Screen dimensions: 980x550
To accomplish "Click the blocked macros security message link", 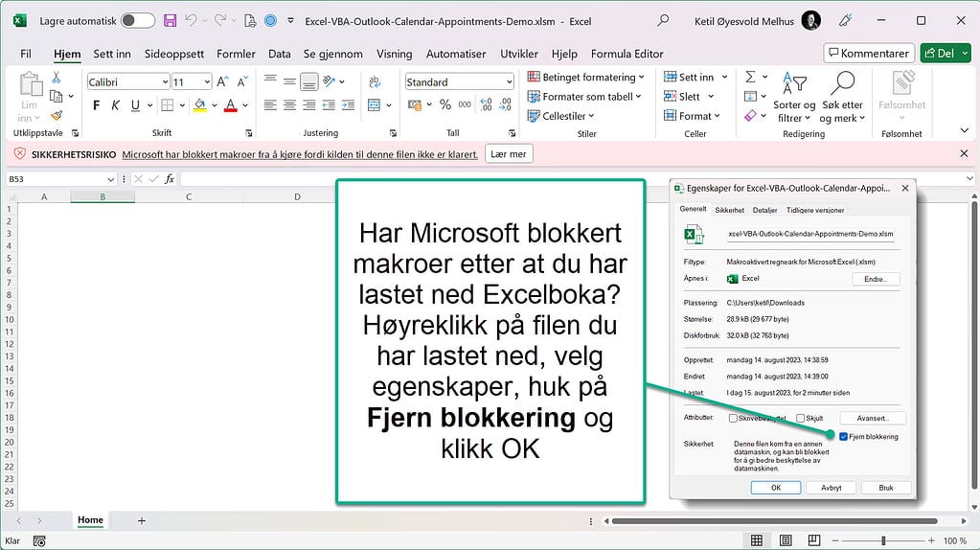I will coord(300,154).
